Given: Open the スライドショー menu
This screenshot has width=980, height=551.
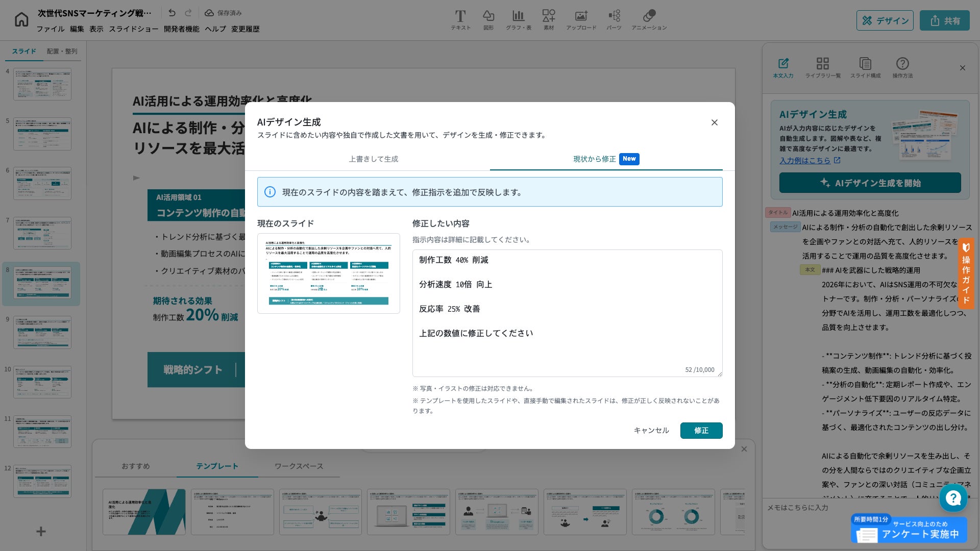Looking at the screenshot, I should tap(134, 29).
